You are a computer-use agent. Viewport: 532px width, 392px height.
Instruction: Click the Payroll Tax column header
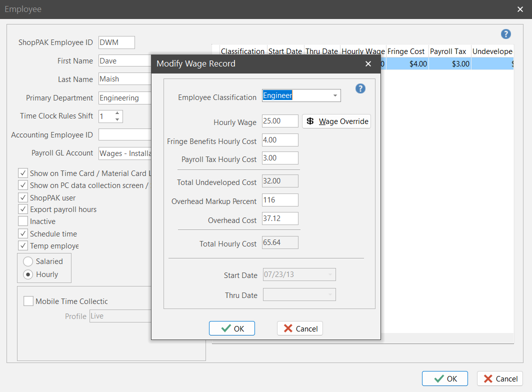448,51
